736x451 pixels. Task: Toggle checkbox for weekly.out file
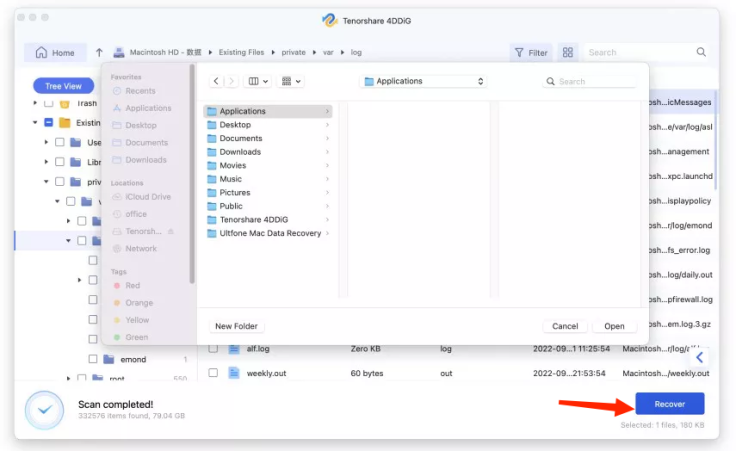[213, 373]
